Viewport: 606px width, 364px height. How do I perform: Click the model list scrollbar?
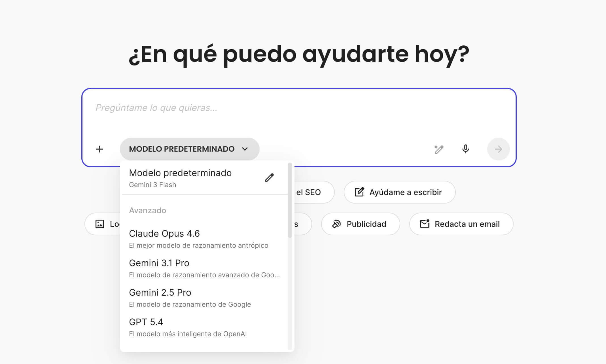pos(290,200)
